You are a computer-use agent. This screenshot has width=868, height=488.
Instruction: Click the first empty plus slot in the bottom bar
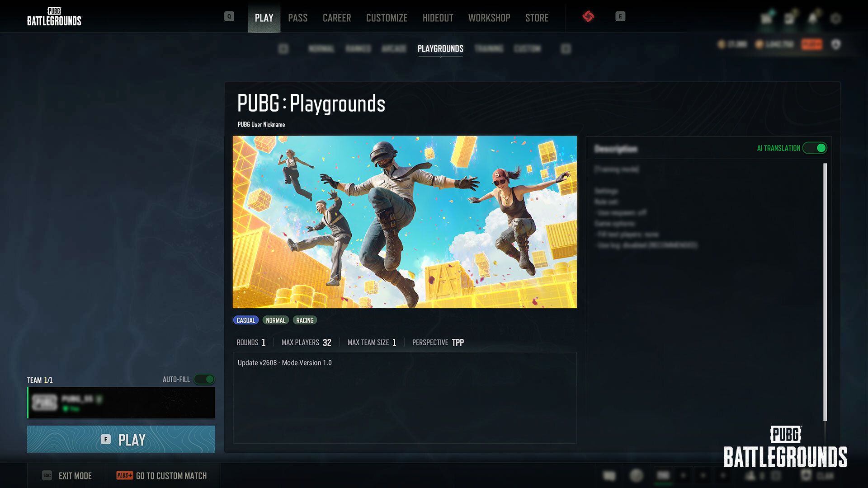click(684, 475)
